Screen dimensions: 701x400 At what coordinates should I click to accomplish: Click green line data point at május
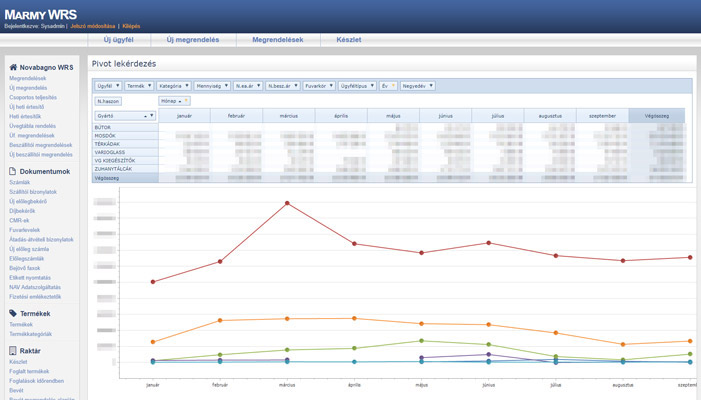pyautogui.click(x=421, y=341)
